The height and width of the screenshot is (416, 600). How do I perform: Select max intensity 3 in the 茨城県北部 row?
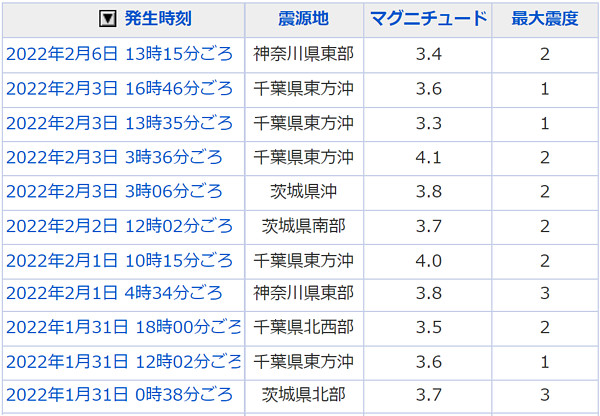pos(545,395)
